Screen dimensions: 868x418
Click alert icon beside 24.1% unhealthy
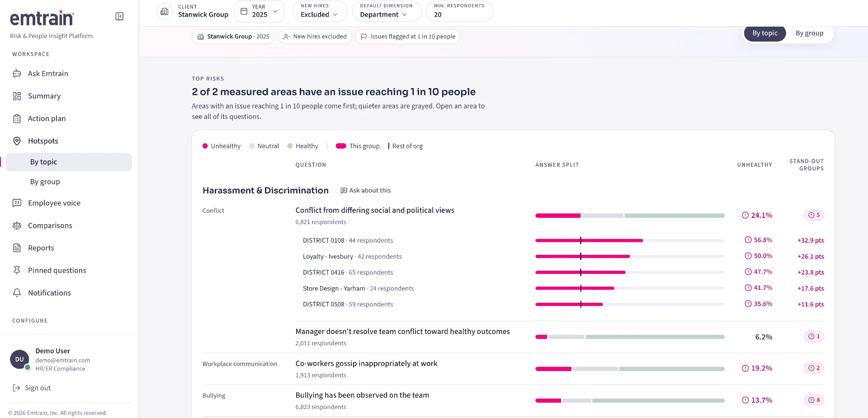[x=745, y=216]
